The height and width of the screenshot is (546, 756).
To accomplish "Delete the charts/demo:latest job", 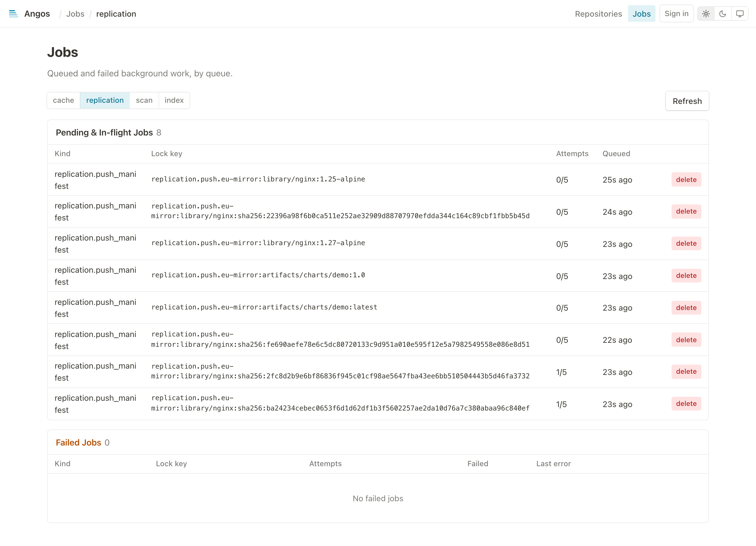I will [686, 308].
